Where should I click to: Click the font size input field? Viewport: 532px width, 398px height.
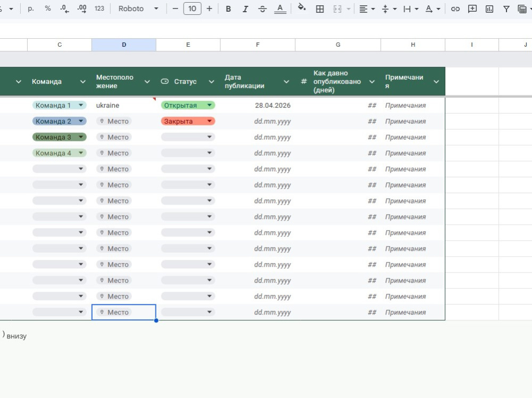pos(192,9)
